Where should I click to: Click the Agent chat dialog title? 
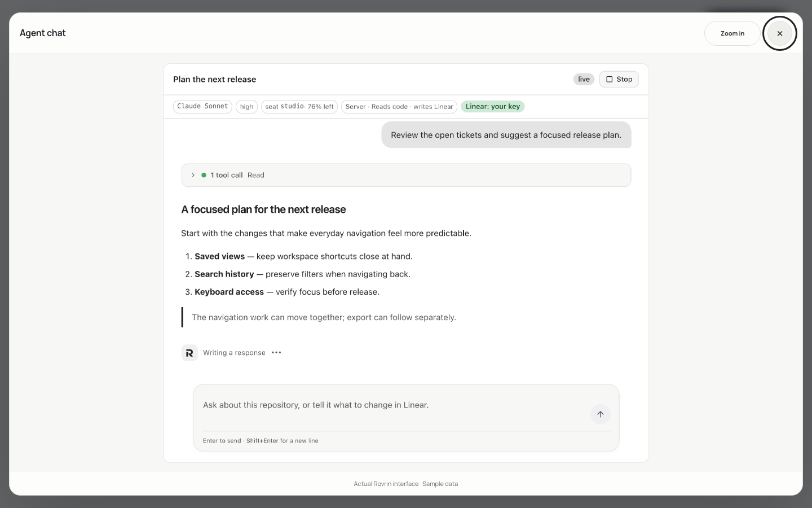43,33
